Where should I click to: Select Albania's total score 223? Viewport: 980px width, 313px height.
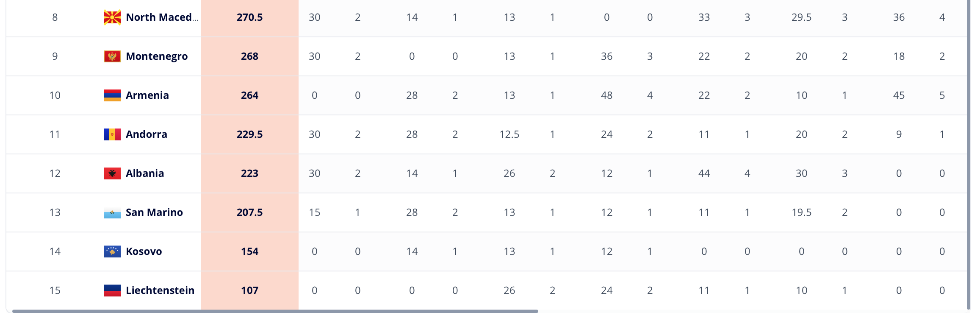coord(250,173)
